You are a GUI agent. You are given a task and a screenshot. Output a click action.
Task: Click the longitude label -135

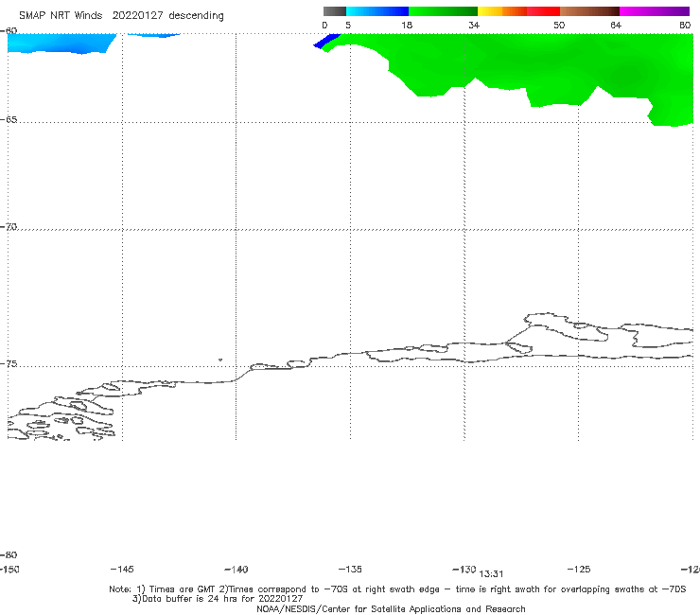click(350, 570)
